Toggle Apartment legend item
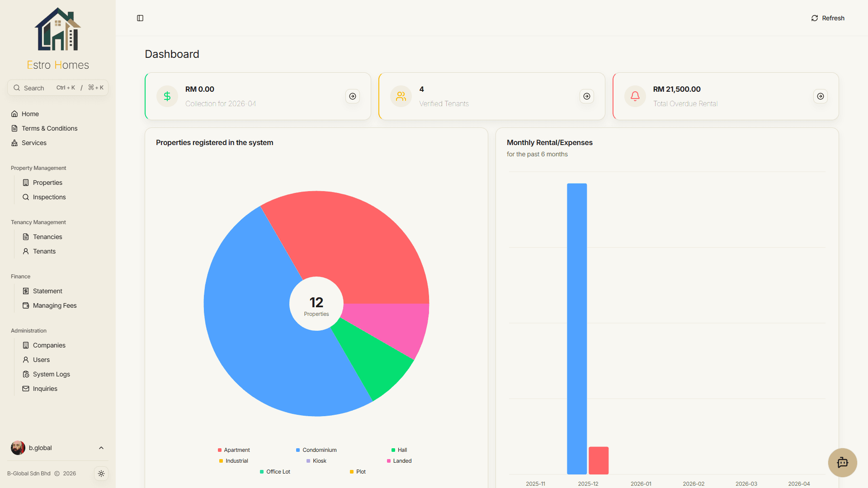The width and height of the screenshot is (868, 488). (x=234, y=450)
